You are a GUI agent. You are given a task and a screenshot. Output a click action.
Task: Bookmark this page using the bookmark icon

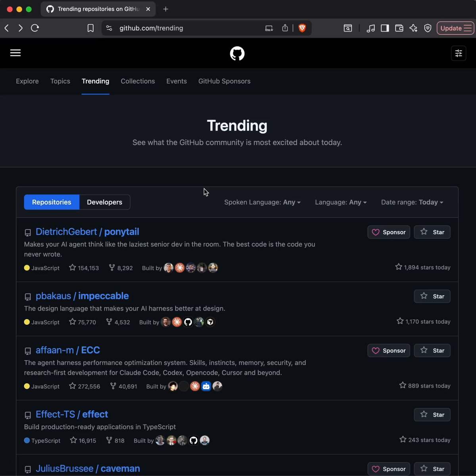click(x=90, y=28)
